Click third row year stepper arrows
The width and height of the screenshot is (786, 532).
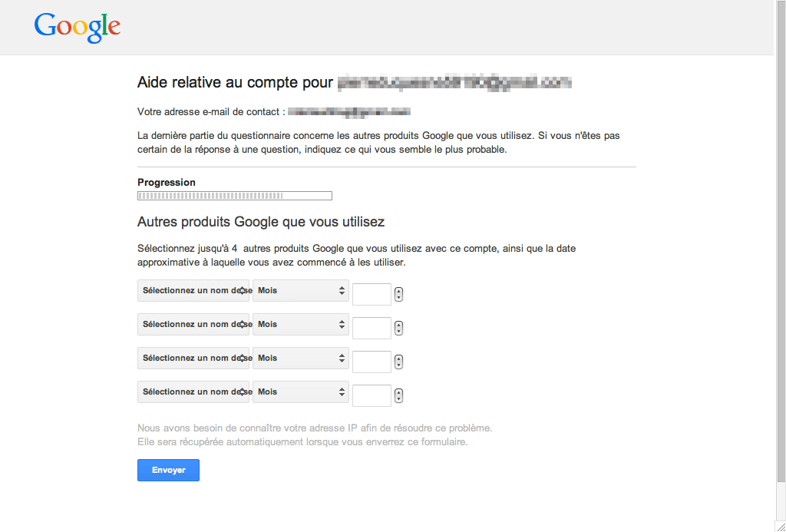(x=398, y=362)
